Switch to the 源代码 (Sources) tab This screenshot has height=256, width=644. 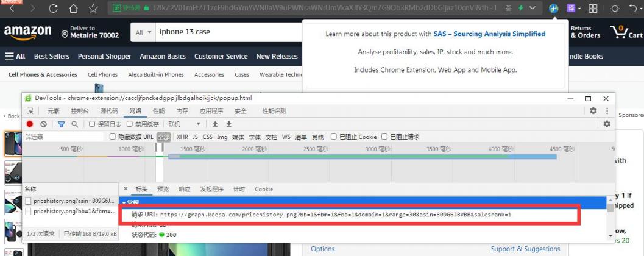coord(109,111)
